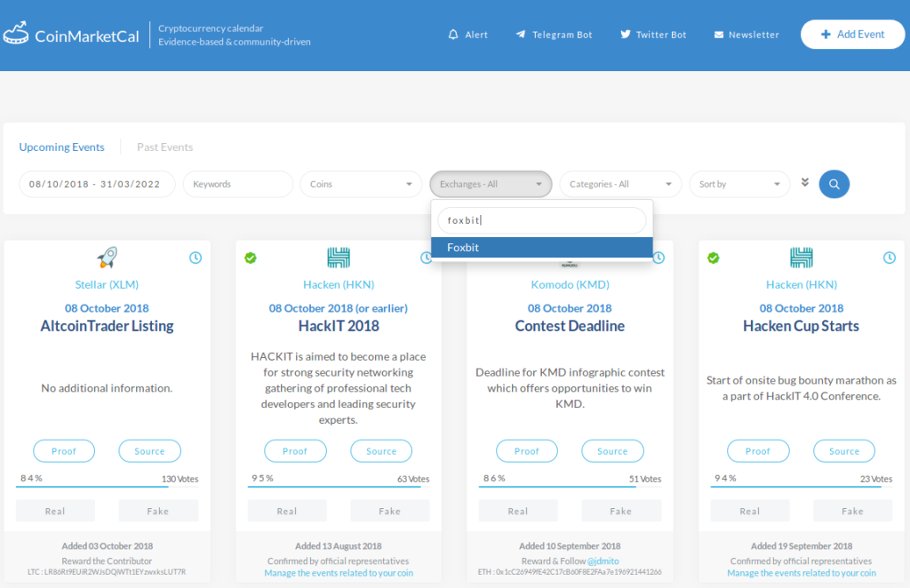Click green verified check on Hacken Cup Starts card
Screen dimensions: 910x588
pyautogui.click(x=714, y=258)
